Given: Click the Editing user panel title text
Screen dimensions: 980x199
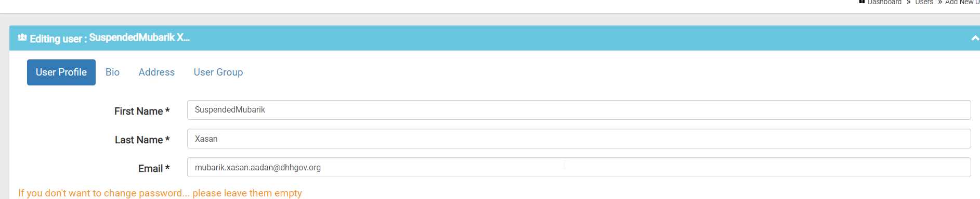Looking at the screenshot, I should tap(110, 38).
